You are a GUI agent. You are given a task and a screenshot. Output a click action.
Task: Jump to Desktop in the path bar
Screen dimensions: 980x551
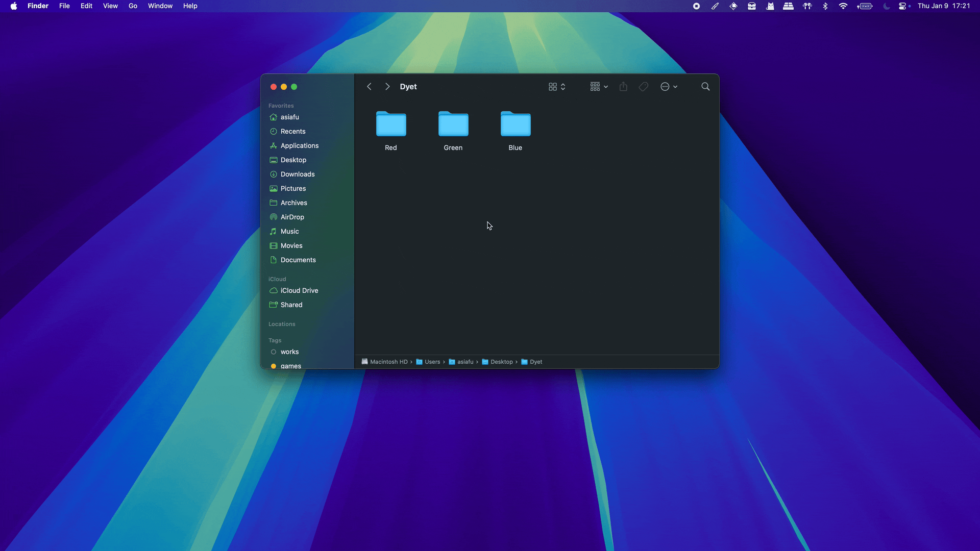[x=497, y=362]
